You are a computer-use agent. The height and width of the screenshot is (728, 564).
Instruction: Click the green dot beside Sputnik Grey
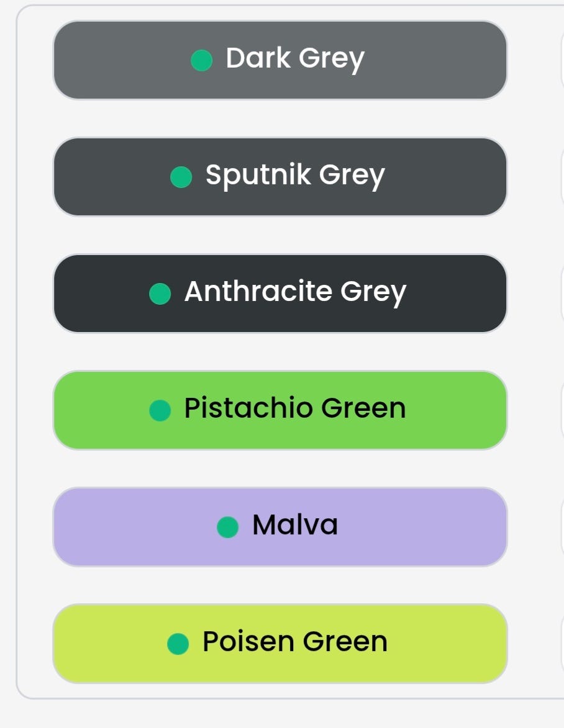(181, 177)
